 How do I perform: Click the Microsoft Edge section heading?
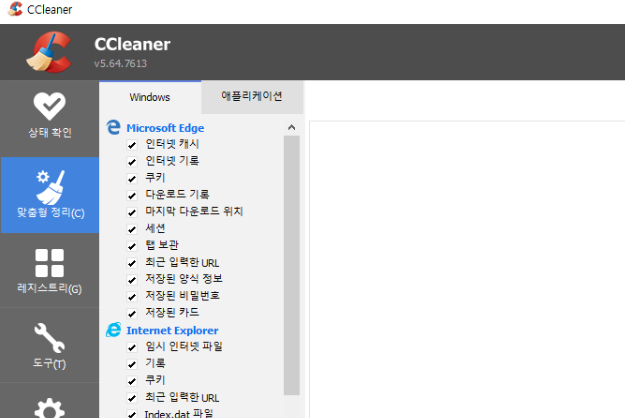[x=165, y=128]
